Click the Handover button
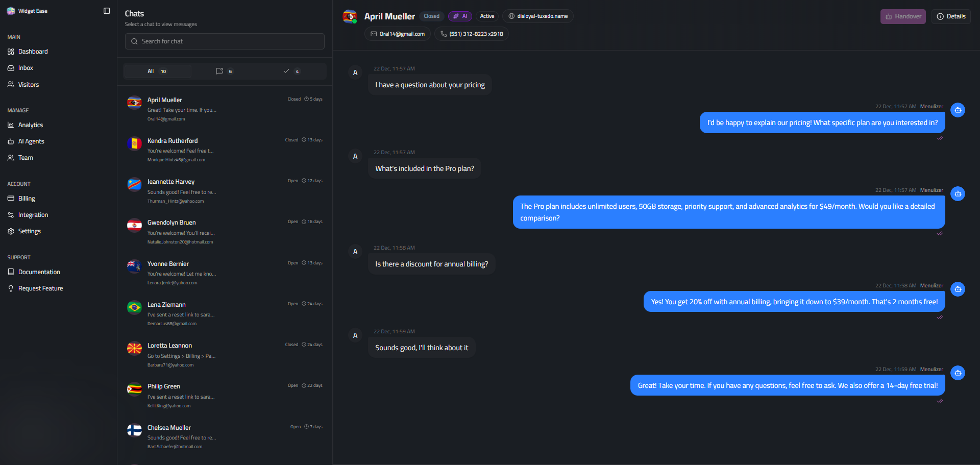This screenshot has width=980, height=465. coord(902,16)
